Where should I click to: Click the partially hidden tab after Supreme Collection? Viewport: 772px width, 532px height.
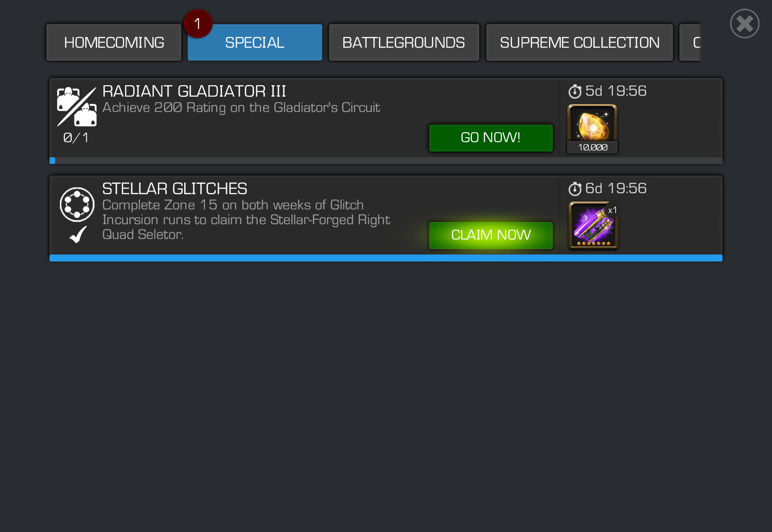pyautogui.click(x=690, y=42)
